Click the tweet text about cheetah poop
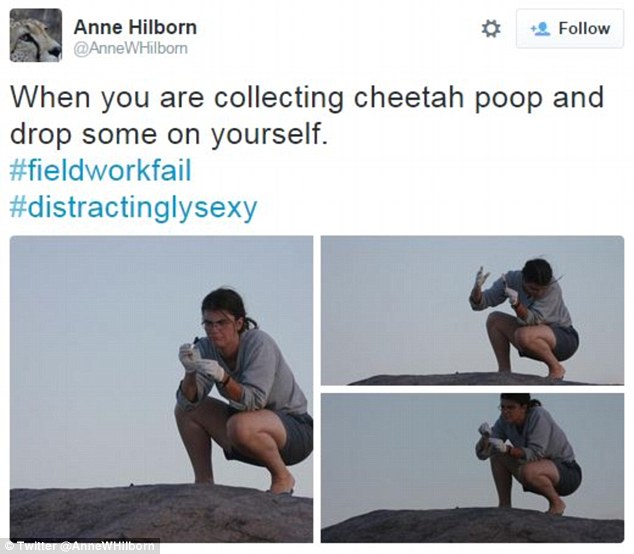This screenshot has width=634, height=554. coord(307,115)
